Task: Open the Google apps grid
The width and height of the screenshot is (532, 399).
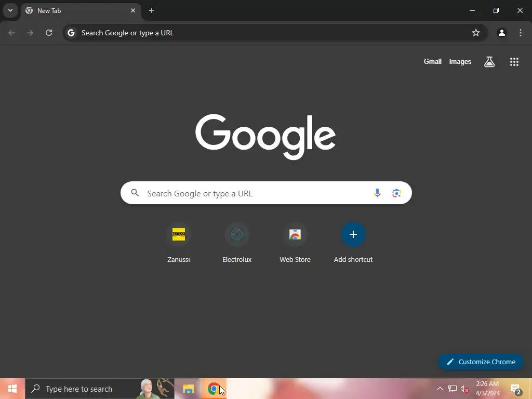Action: [x=514, y=62]
